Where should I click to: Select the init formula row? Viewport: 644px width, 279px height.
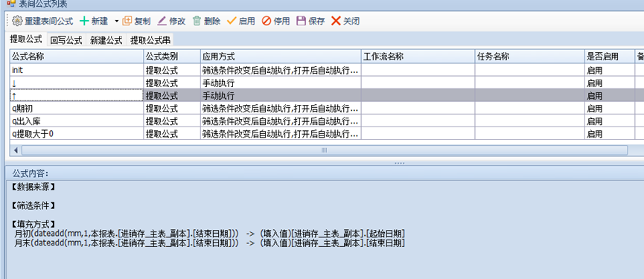327,70
